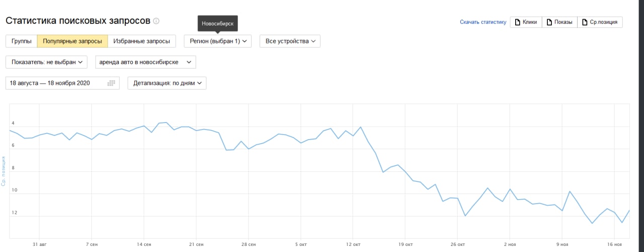Download the Показы statistics

(x=559, y=22)
